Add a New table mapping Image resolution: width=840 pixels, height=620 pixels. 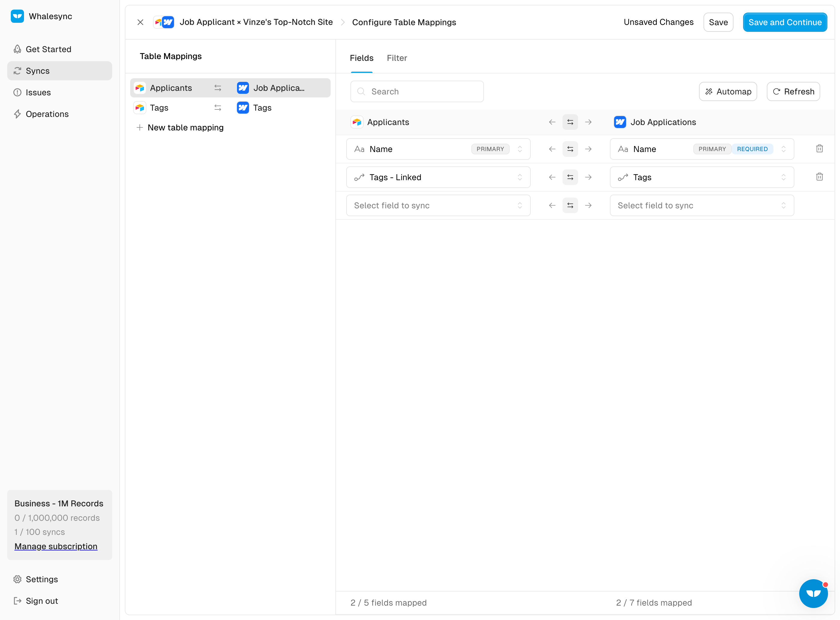(x=180, y=128)
